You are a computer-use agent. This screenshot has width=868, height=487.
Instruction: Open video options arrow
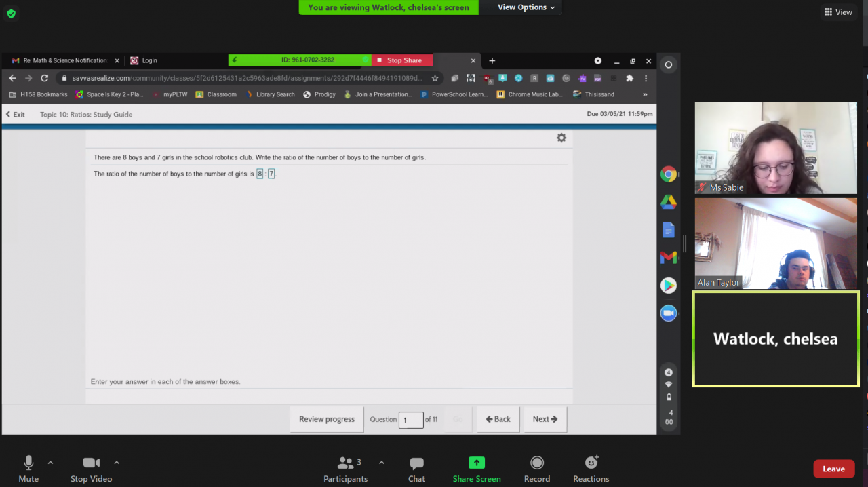[x=117, y=463]
